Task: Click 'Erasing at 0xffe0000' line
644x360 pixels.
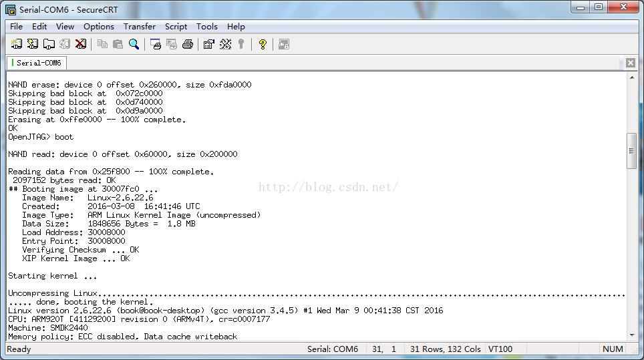Action: [97, 120]
